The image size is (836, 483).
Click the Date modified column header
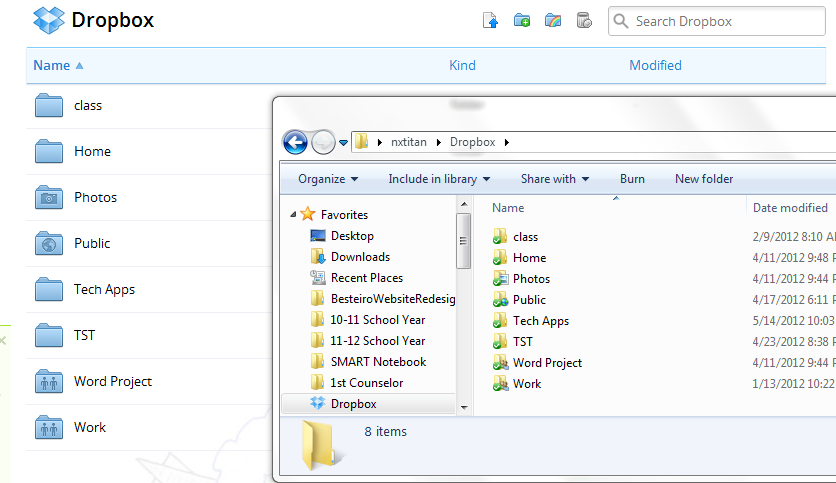click(790, 208)
